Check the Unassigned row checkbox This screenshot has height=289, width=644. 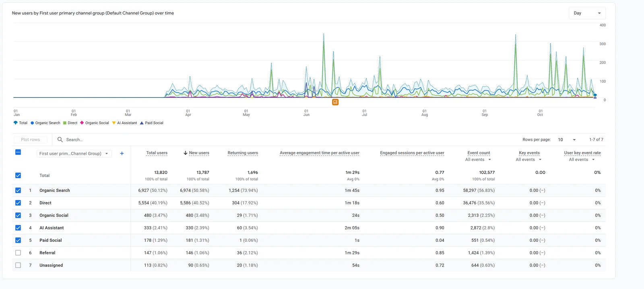coord(18,265)
